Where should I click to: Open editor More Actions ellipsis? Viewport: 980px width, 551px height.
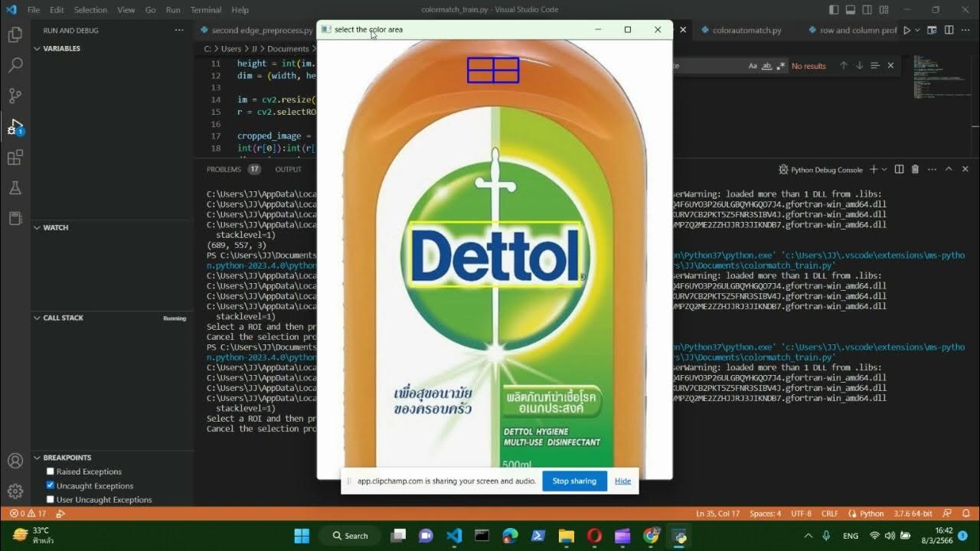pyautogui.click(x=965, y=31)
